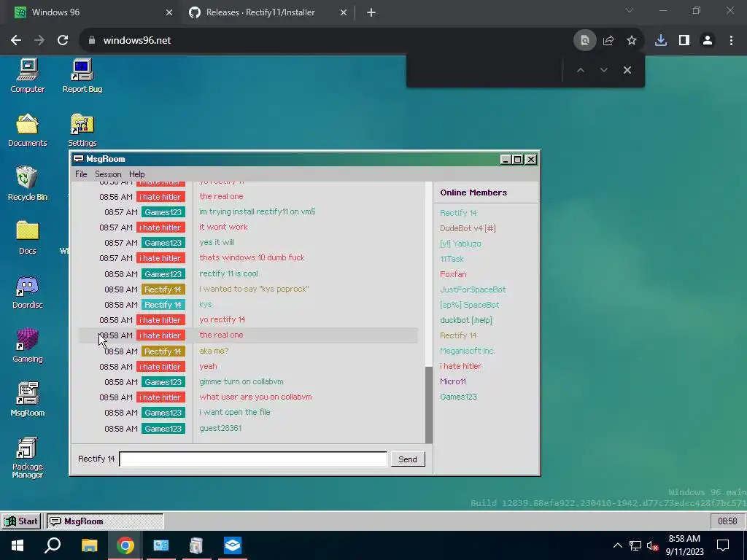747x560 pixels.
Task: Click the message 'guest28361'
Action: pyautogui.click(x=220, y=428)
